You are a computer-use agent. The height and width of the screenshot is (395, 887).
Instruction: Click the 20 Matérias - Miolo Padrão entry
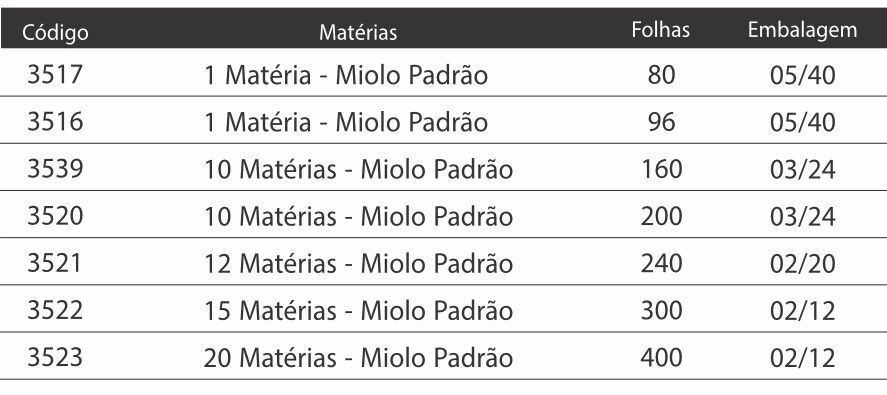(x=358, y=358)
